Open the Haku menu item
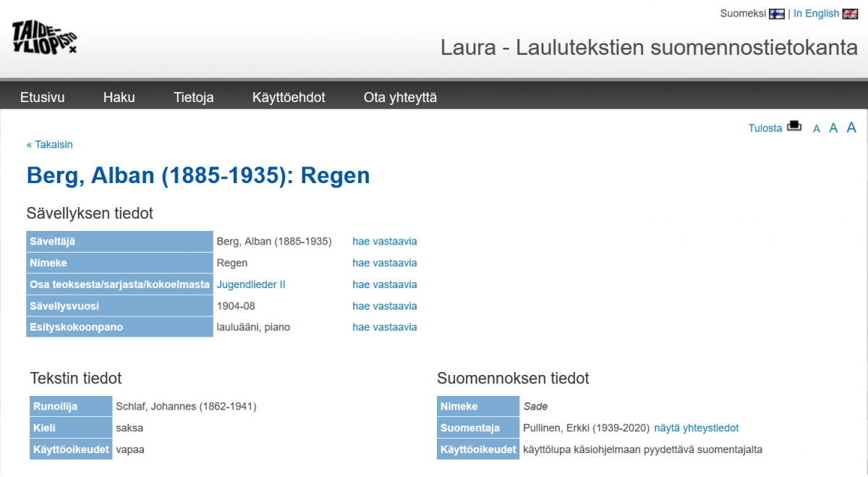Viewport: 868px width, 477px height. click(119, 97)
